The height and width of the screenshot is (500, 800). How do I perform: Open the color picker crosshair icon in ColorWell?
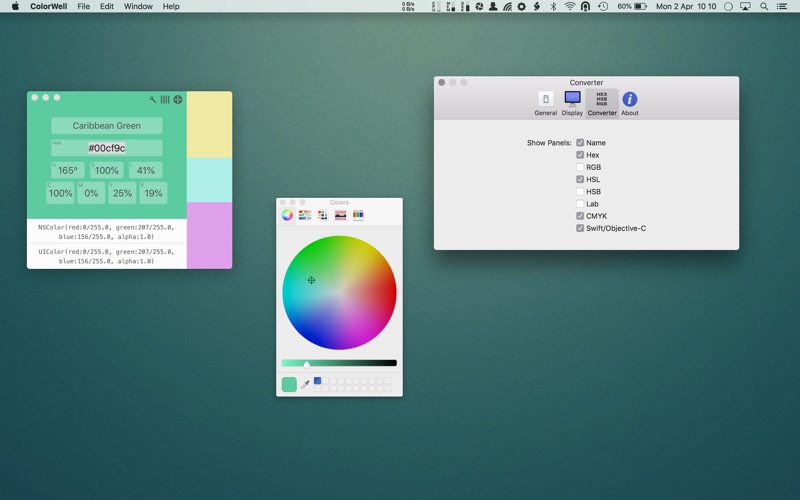tap(178, 99)
